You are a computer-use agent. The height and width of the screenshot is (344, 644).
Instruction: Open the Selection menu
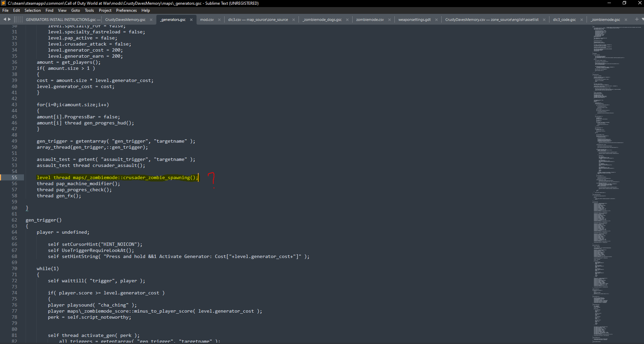(32, 10)
